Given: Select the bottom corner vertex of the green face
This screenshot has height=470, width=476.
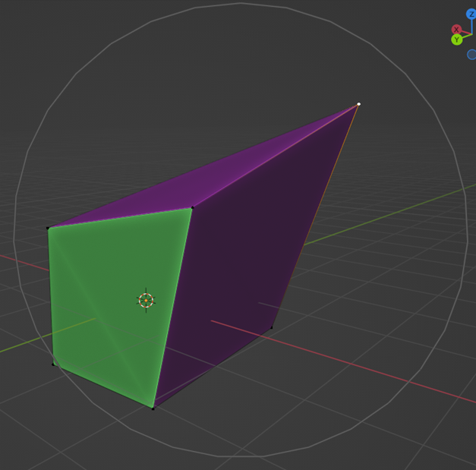Looking at the screenshot, I should (x=153, y=408).
